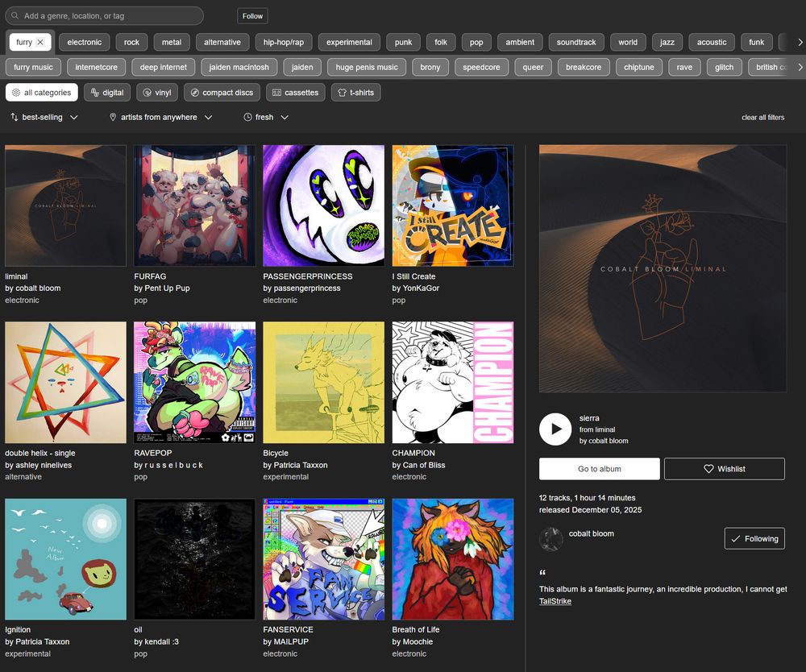Select the all categories filter
Viewport: 806px width, 672px height.
point(42,93)
